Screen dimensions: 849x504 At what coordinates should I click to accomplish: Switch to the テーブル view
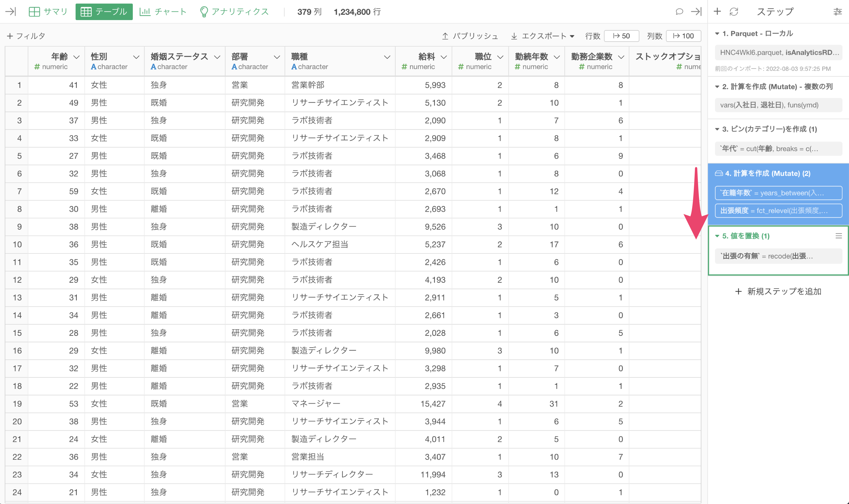coord(104,12)
